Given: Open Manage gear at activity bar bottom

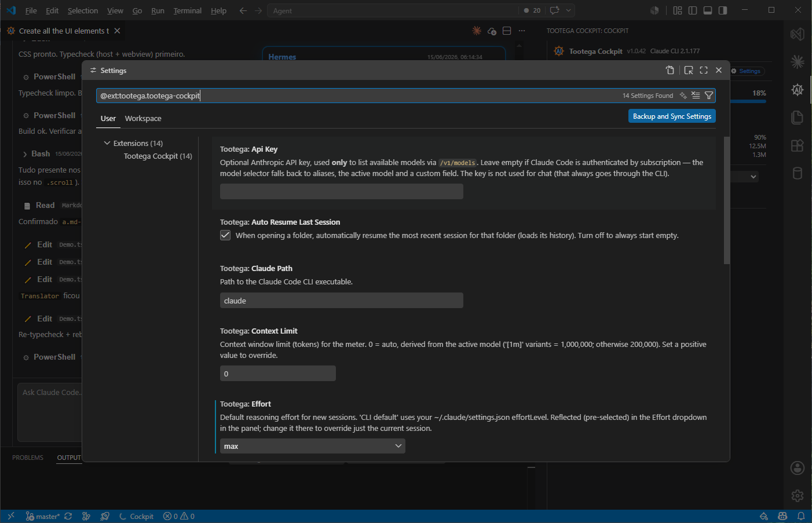Looking at the screenshot, I should tap(798, 496).
